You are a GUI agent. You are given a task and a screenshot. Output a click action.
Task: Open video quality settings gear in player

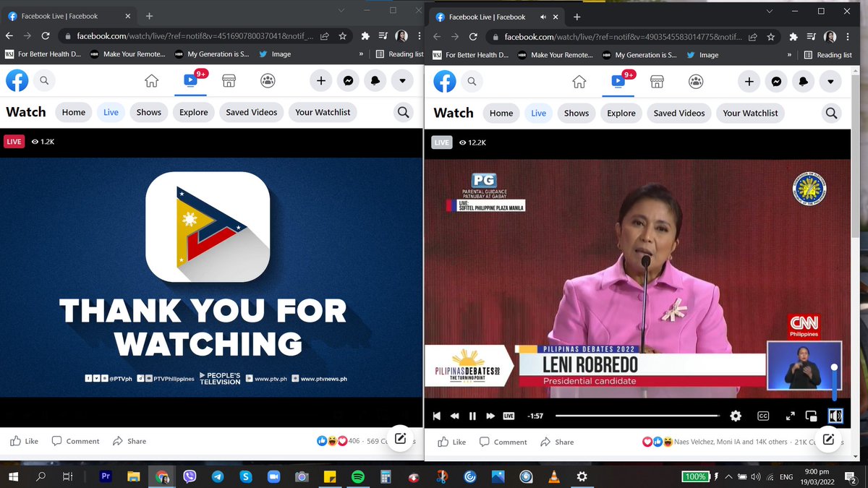pyautogui.click(x=736, y=416)
